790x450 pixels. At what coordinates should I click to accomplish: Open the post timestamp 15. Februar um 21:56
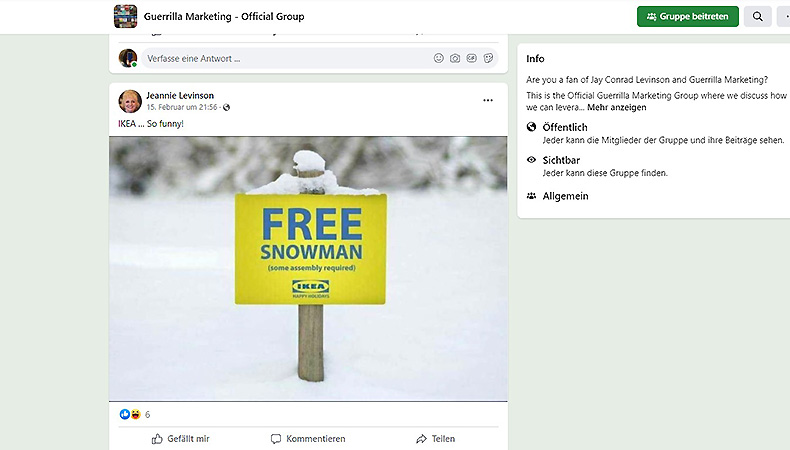(182, 107)
